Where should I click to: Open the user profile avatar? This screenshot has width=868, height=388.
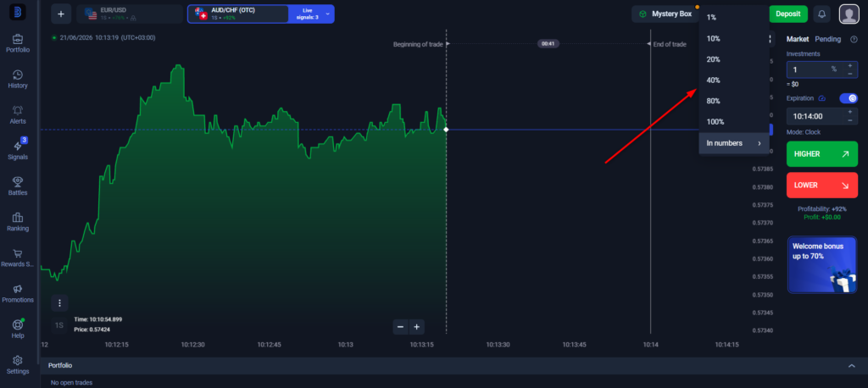click(849, 14)
